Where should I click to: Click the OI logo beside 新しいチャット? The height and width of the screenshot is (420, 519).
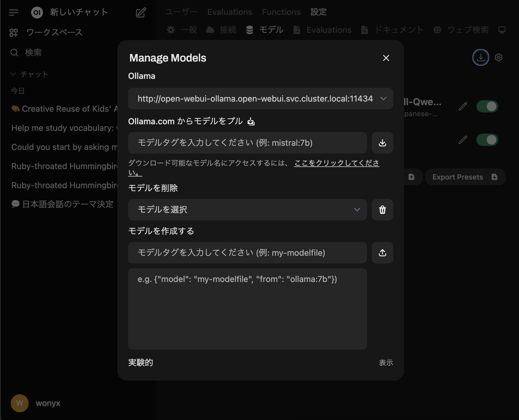click(37, 12)
